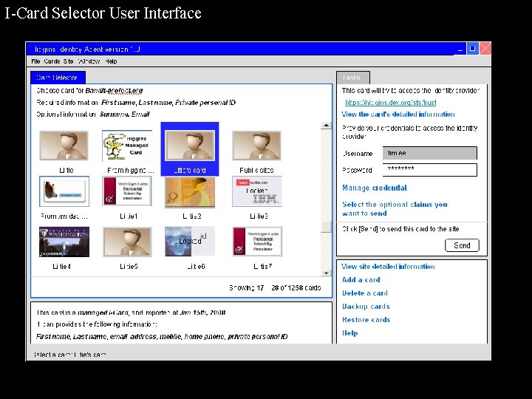This screenshot has height=399, width=532.
Task: Choose the highlighted Little's card
Action: pos(190,149)
